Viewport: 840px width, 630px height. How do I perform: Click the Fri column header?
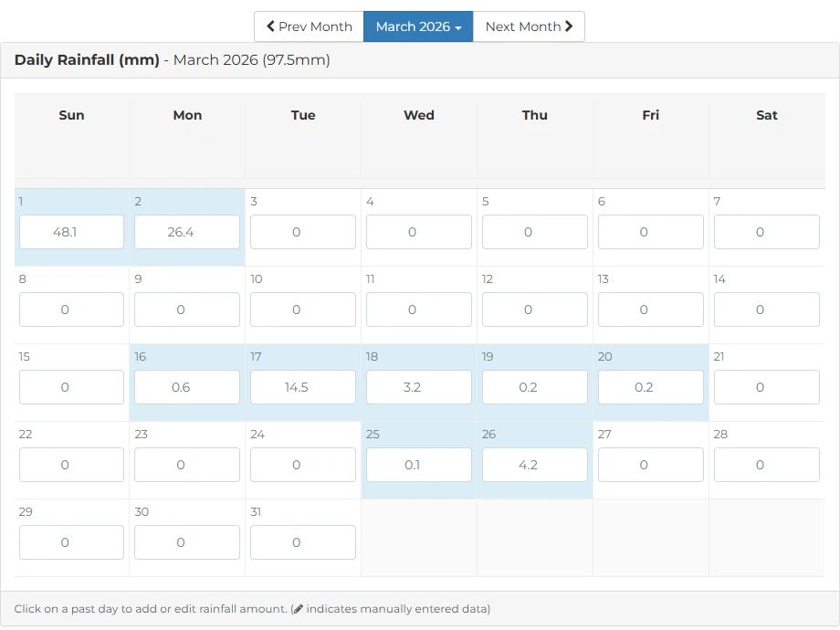coord(651,115)
